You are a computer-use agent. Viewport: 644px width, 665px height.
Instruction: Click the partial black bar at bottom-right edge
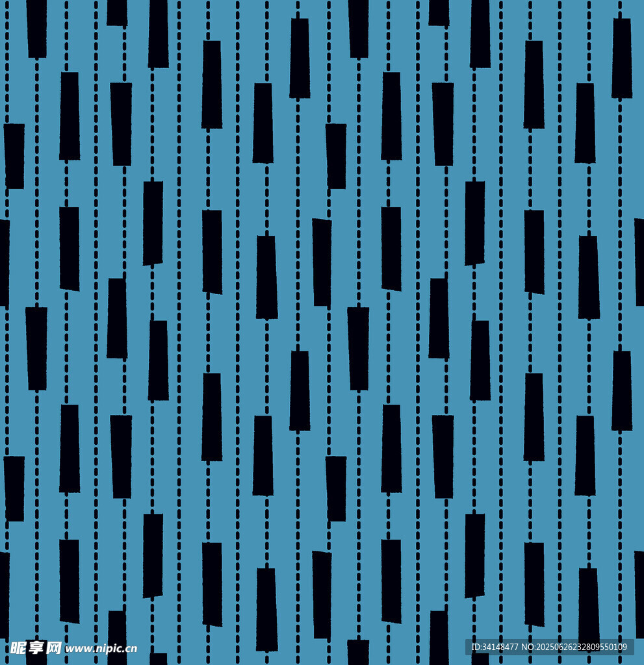tap(639, 594)
